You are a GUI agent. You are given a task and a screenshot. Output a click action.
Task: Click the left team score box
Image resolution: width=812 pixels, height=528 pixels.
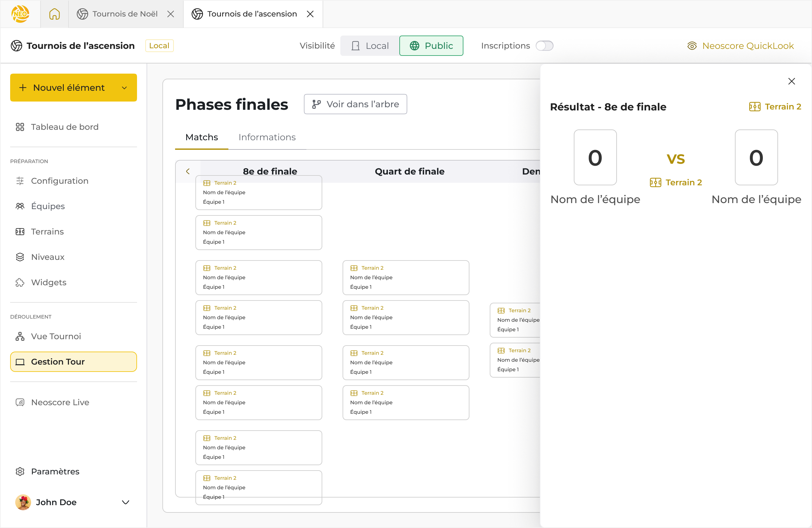[x=595, y=157]
